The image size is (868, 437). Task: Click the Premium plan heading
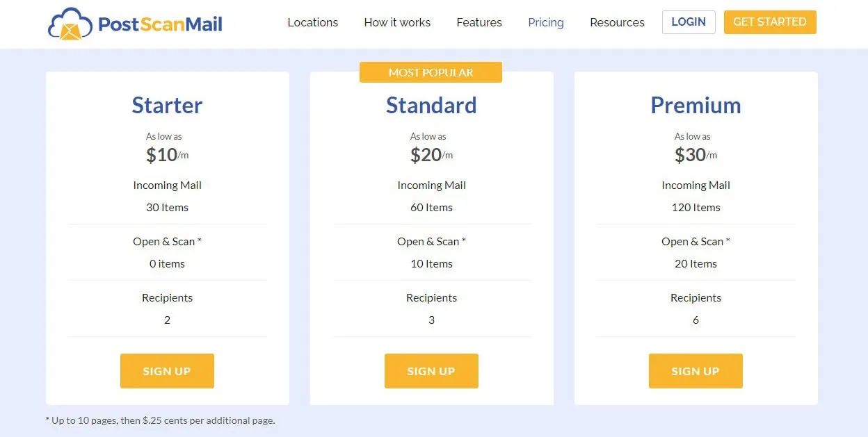click(x=696, y=106)
